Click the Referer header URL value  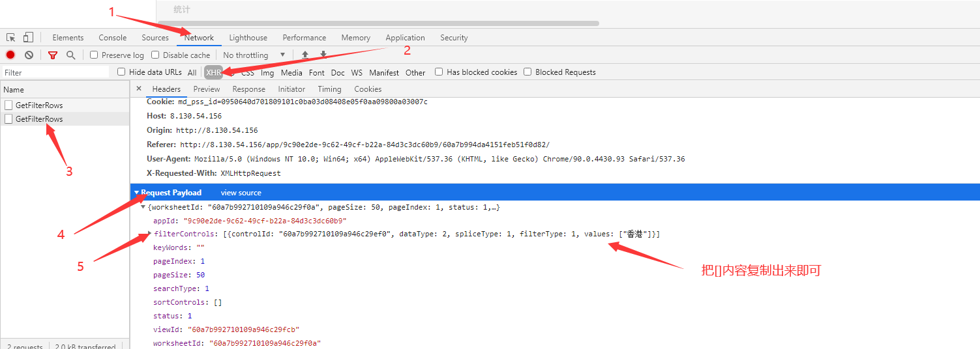click(x=365, y=145)
